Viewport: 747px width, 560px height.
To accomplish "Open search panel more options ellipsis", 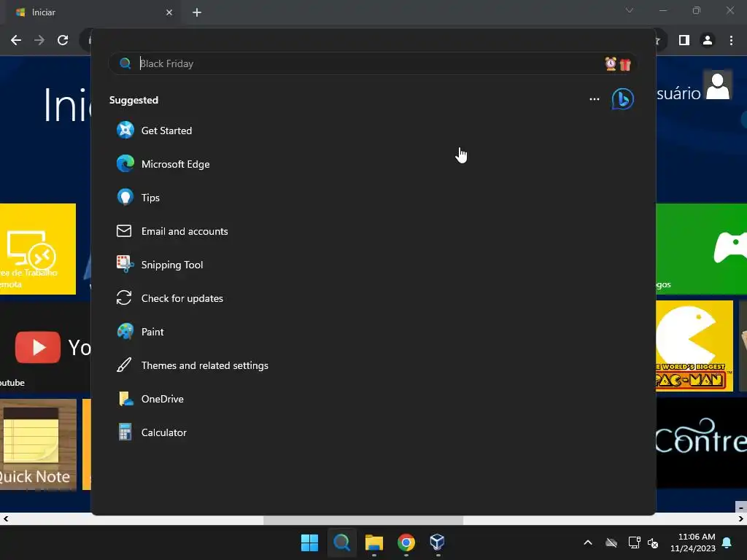I will click(594, 99).
